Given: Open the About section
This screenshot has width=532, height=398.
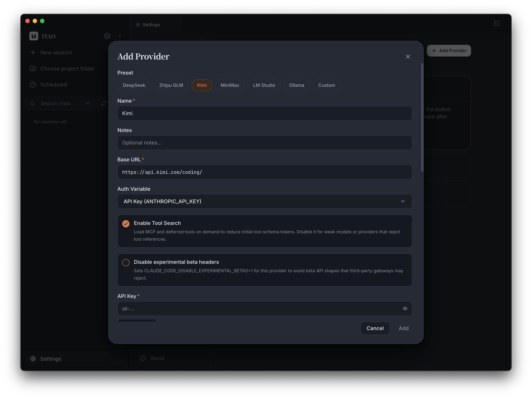Looking at the screenshot, I should (152, 358).
